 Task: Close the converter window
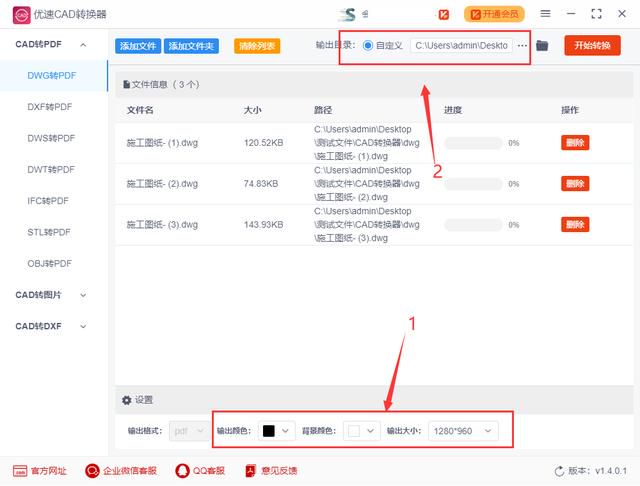[622, 14]
